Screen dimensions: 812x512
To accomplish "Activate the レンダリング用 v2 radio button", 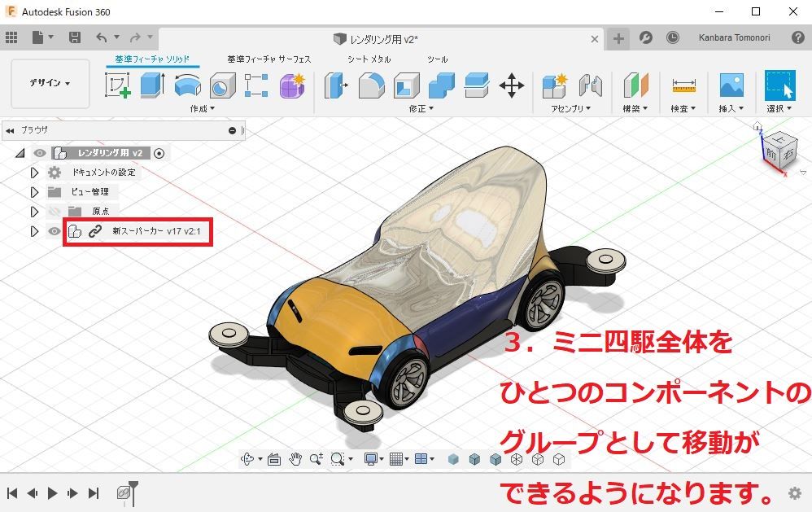I will tap(159, 153).
